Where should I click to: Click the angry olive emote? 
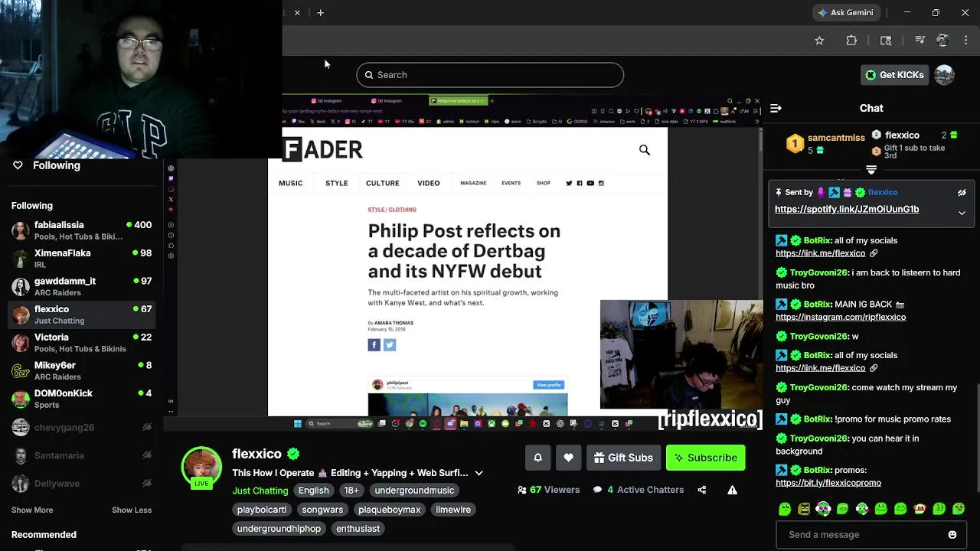coord(804,509)
